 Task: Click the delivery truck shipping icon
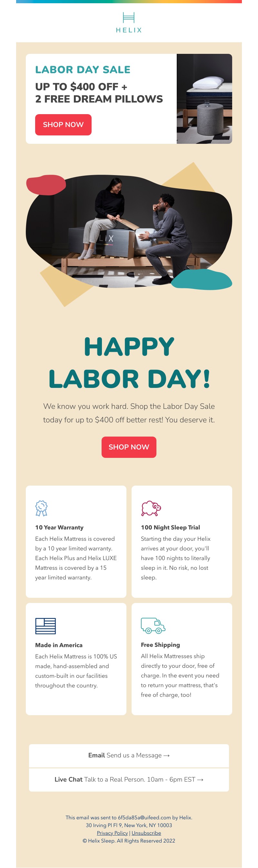pos(153,626)
